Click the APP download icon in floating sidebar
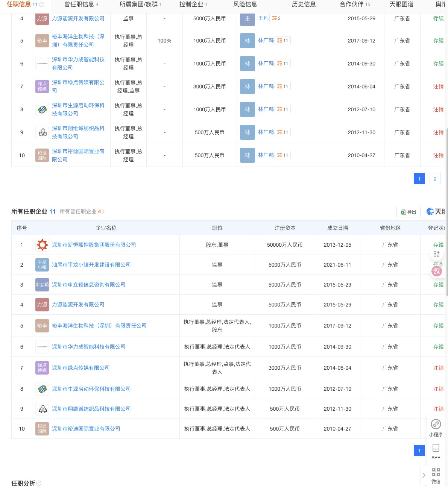This screenshot has width=448, height=487. pos(436,448)
